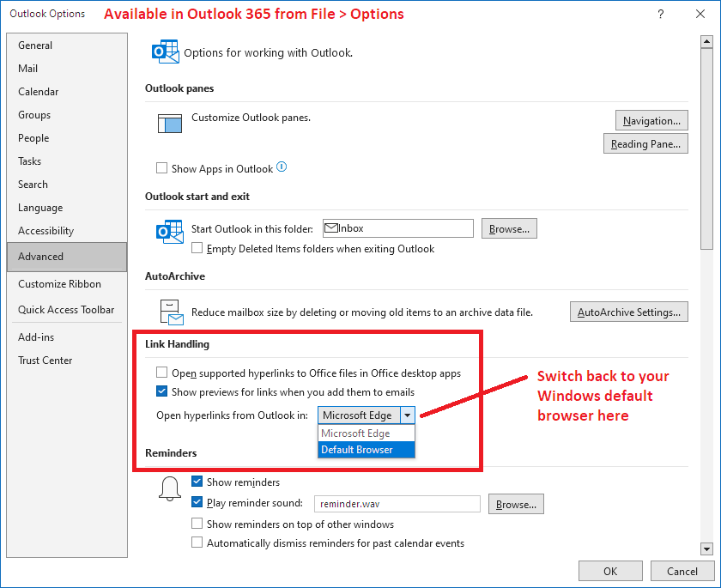The width and height of the screenshot is (721, 588).
Task: Click the AutoArchive file box icon
Action: click(x=172, y=312)
